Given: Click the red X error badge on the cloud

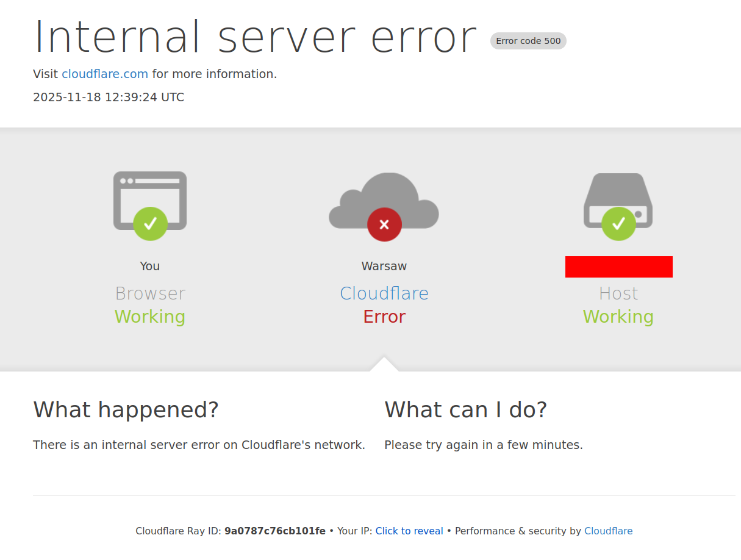Looking at the screenshot, I should pyautogui.click(x=384, y=224).
